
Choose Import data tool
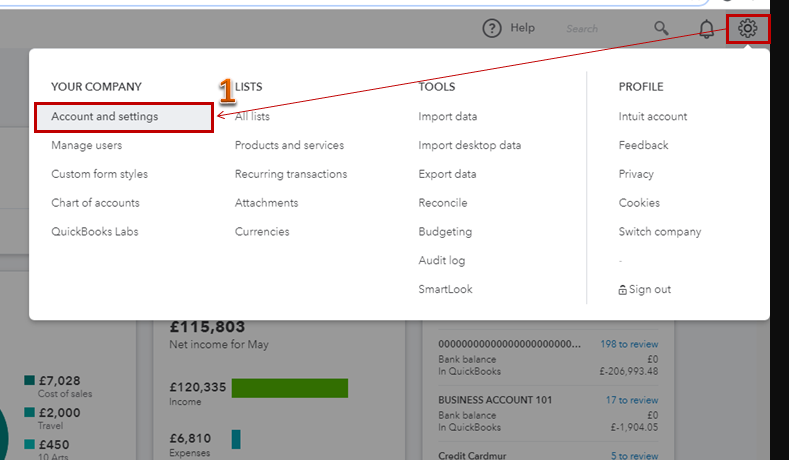coord(447,117)
